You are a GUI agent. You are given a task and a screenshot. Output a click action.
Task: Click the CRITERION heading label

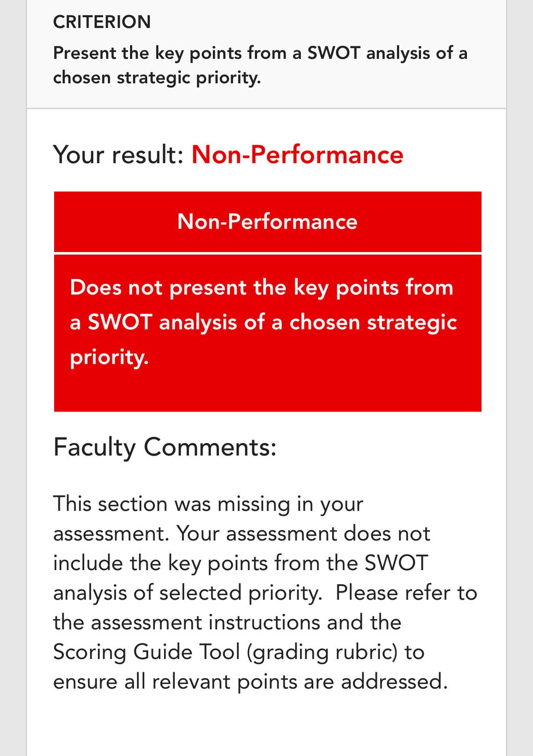(102, 22)
